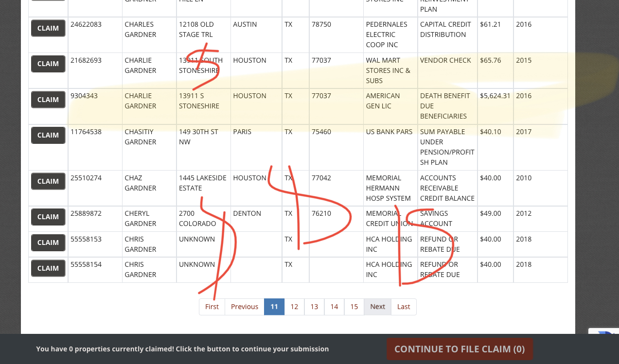Viewport: 619px width, 364px height.
Task: Claim property 9304343 death benefit
Action: 48,100
